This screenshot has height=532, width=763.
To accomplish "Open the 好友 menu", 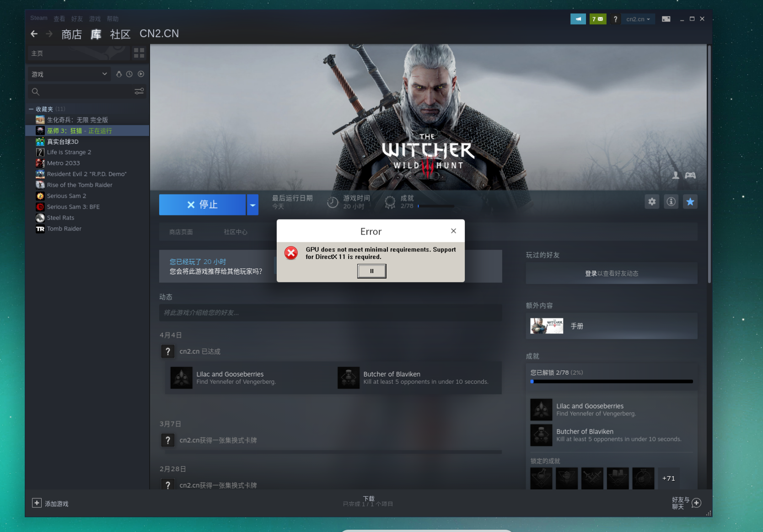I will tap(77, 19).
